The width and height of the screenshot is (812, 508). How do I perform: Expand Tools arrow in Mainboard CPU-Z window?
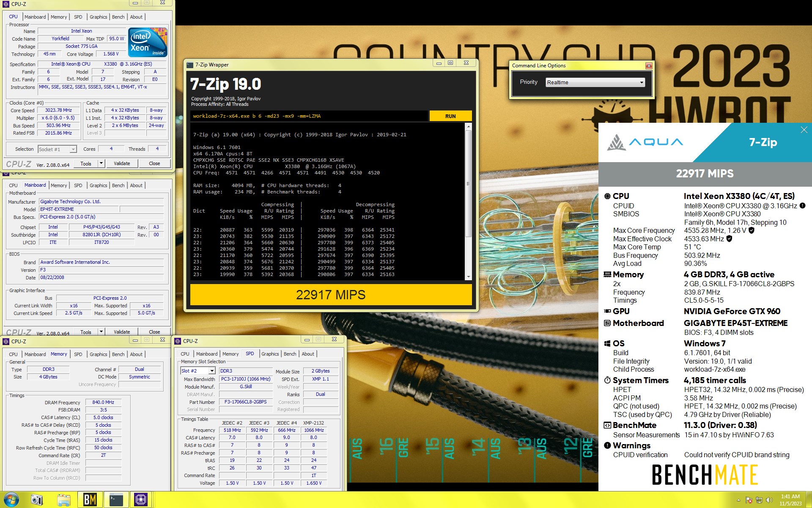point(101,332)
